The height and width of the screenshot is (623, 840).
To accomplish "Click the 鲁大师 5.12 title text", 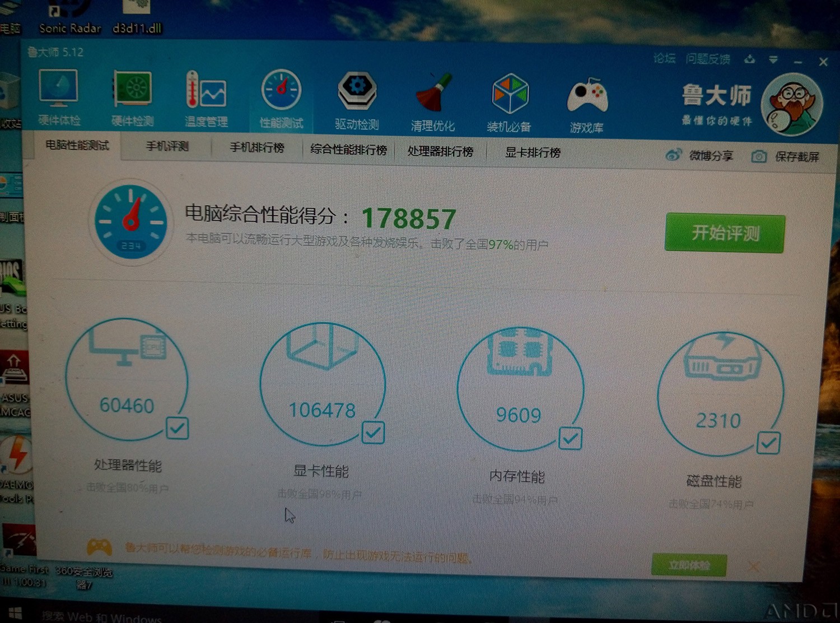I will coord(55,52).
